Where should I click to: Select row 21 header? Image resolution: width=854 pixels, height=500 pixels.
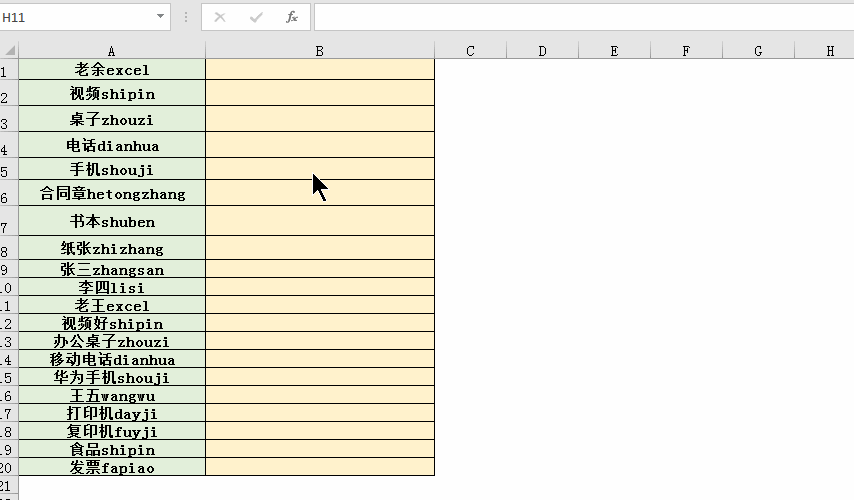click(9, 485)
